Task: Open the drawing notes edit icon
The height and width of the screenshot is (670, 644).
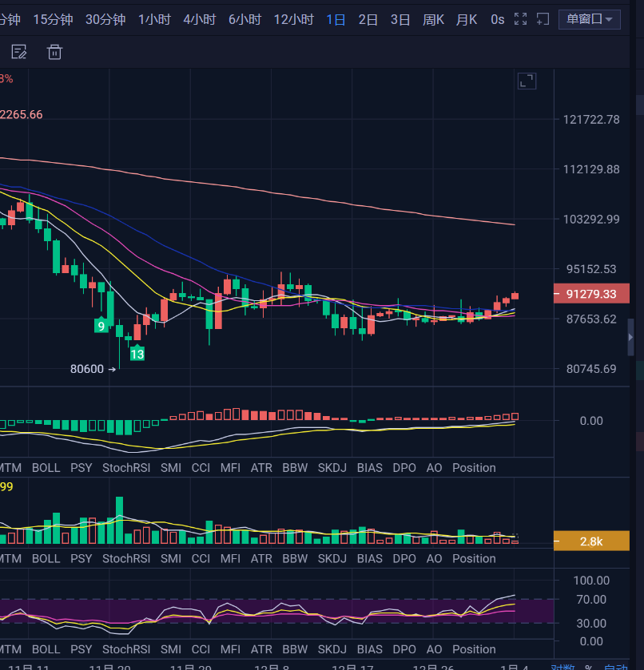Action: tap(19, 53)
